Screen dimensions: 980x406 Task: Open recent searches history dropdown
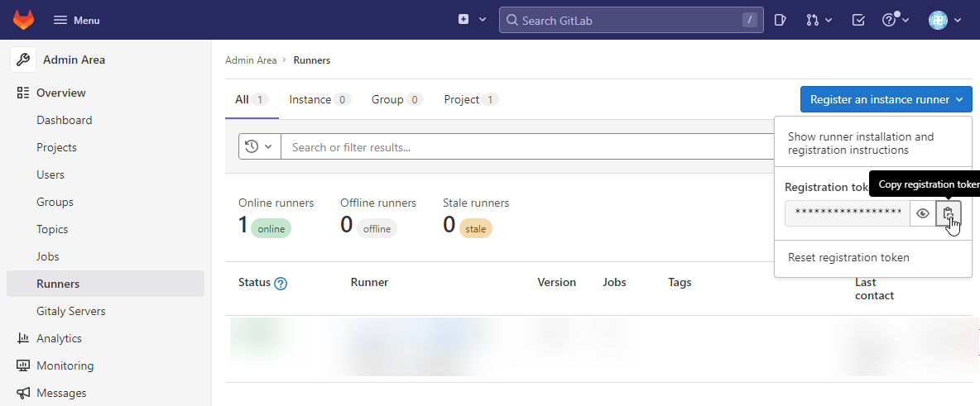[259, 147]
